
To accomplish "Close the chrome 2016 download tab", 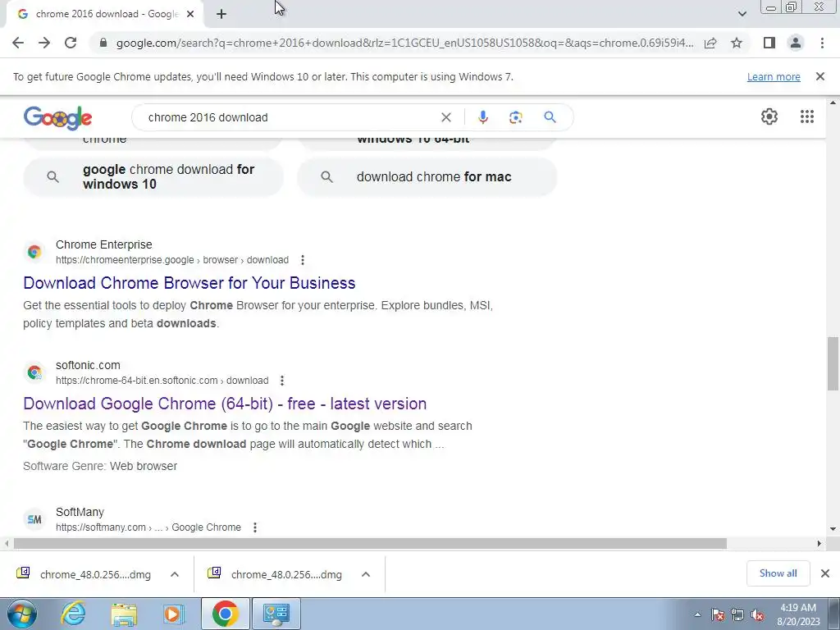I will [190, 14].
